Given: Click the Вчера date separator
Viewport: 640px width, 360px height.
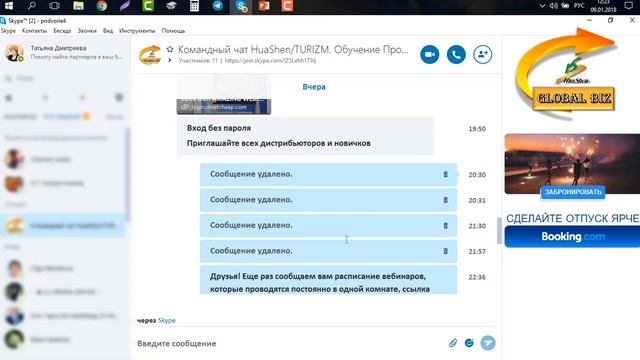Looking at the screenshot, I should [314, 87].
